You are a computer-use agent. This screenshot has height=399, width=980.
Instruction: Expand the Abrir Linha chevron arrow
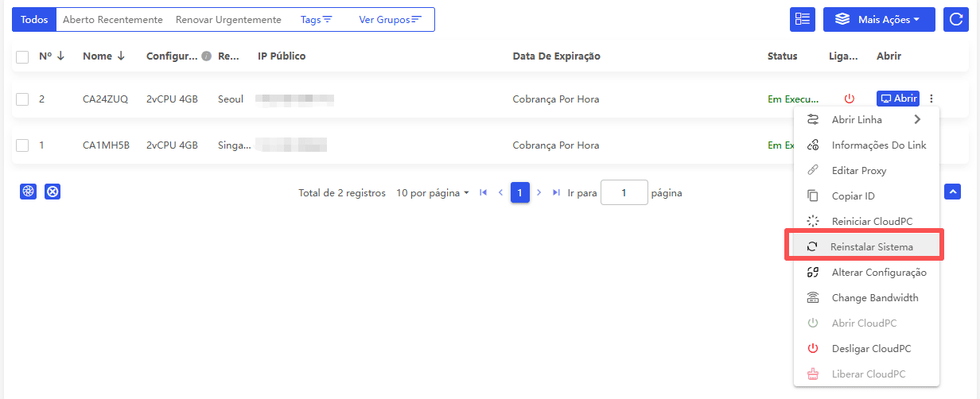(x=917, y=120)
